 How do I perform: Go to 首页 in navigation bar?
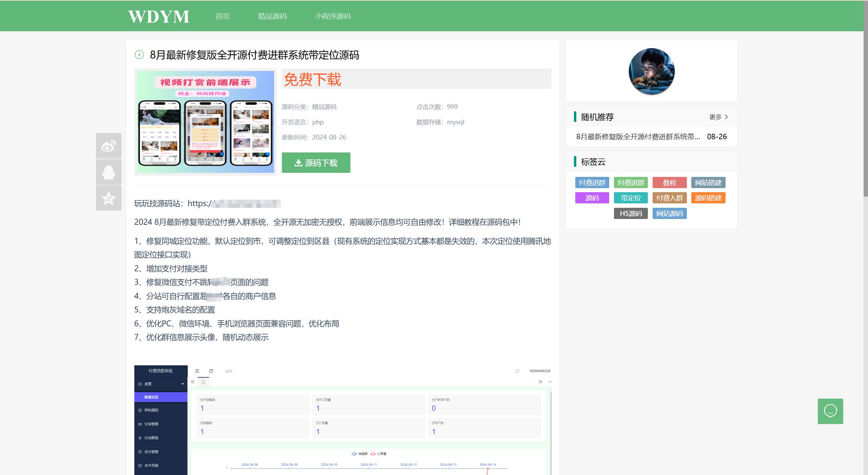[x=223, y=16]
